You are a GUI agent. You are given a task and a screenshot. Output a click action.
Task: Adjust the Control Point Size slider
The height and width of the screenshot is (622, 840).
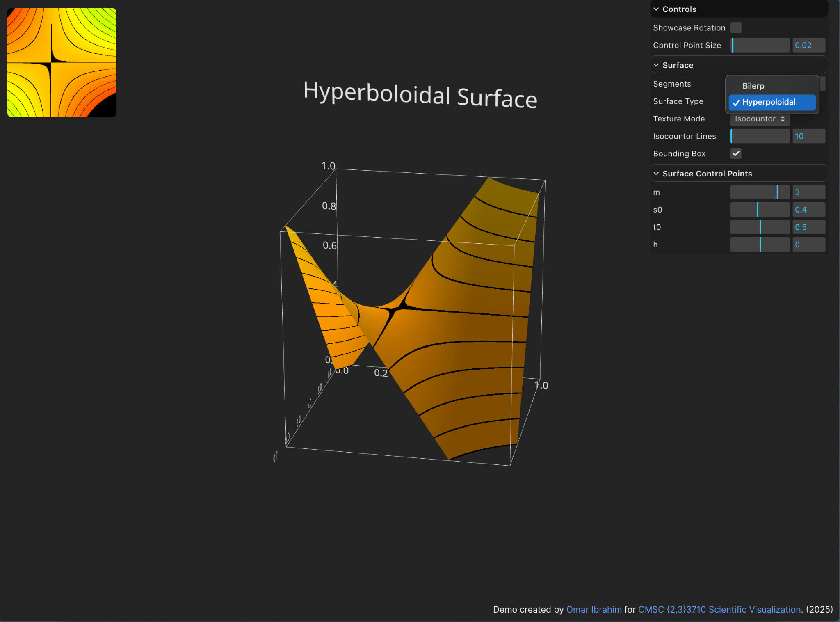click(x=760, y=45)
